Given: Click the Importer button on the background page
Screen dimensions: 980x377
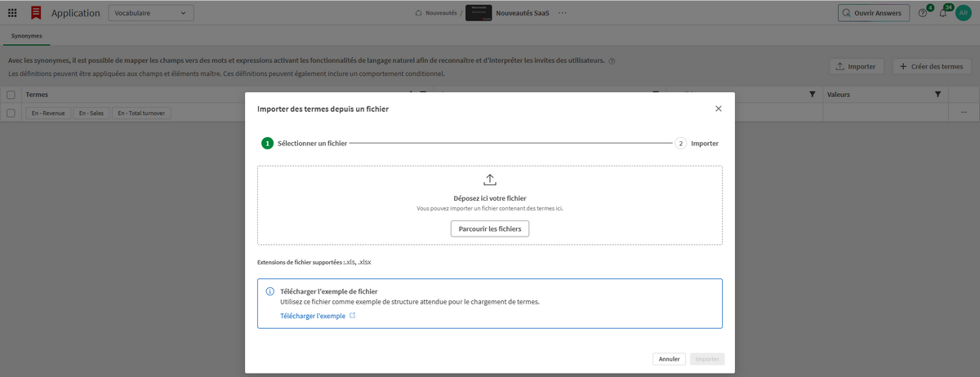Looking at the screenshot, I should coord(856,66).
